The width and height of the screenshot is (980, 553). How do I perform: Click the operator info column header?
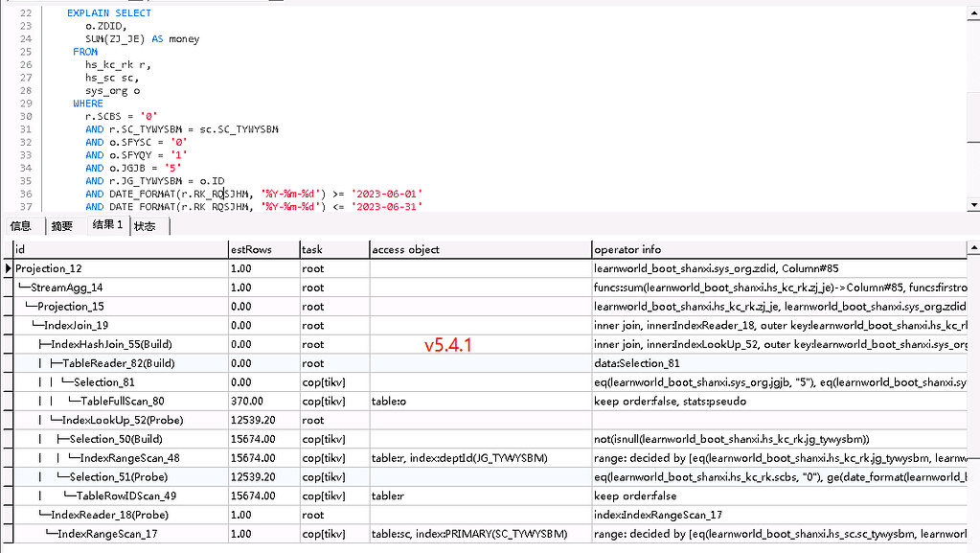tap(627, 249)
